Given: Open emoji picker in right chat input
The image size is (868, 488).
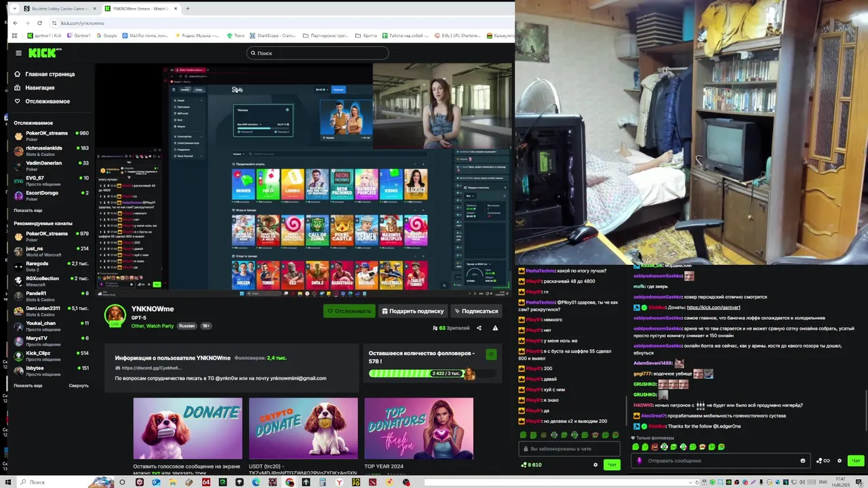Looking at the screenshot, I should coord(803,461).
